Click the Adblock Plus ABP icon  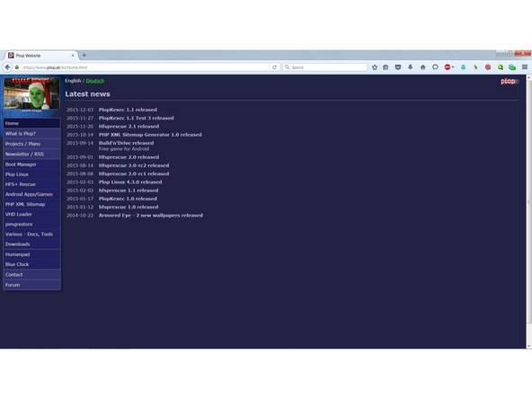(x=448, y=67)
